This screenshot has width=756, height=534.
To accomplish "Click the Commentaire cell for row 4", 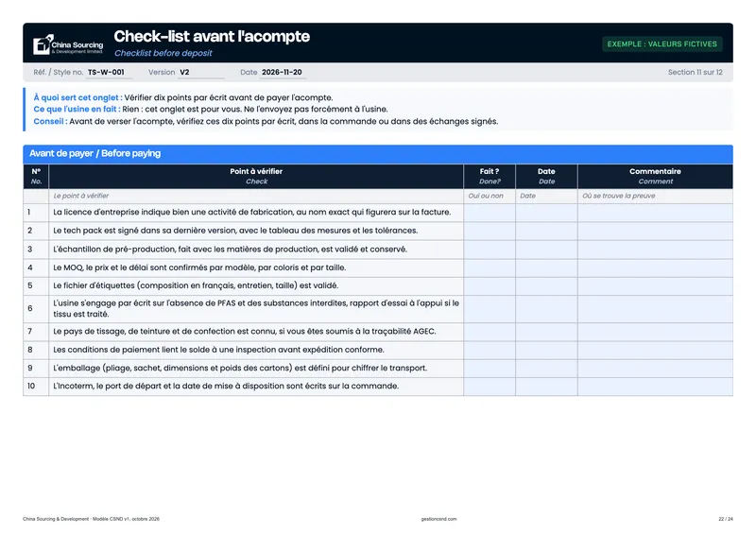I will (x=655, y=267).
